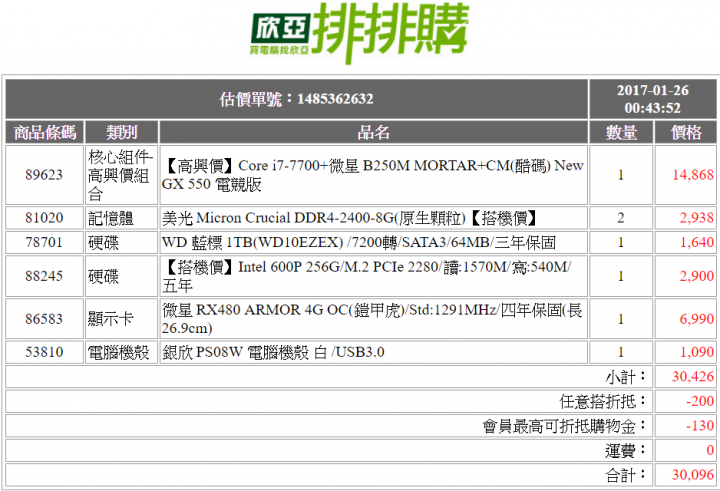Click the WD 藍標 1TB product name
720x491 pixels.
click(359, 242)
